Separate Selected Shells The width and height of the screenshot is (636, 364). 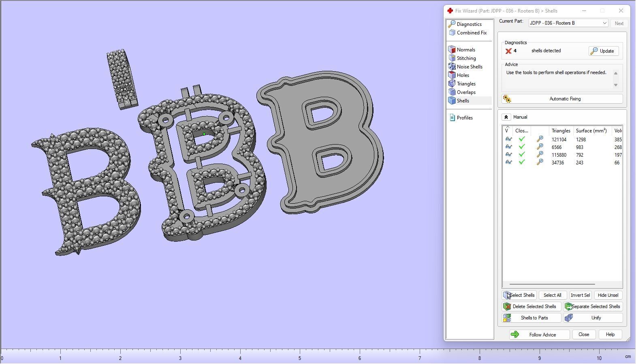[x=593, y=307]
